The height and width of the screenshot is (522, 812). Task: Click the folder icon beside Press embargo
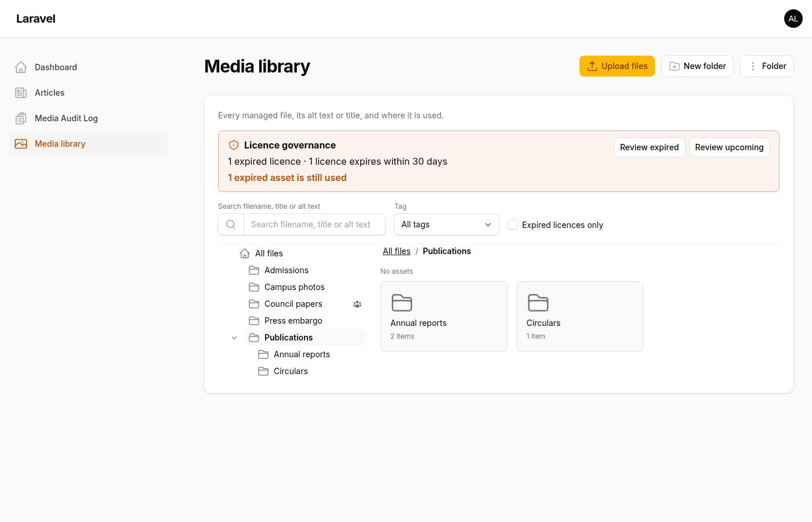point(254,321)
